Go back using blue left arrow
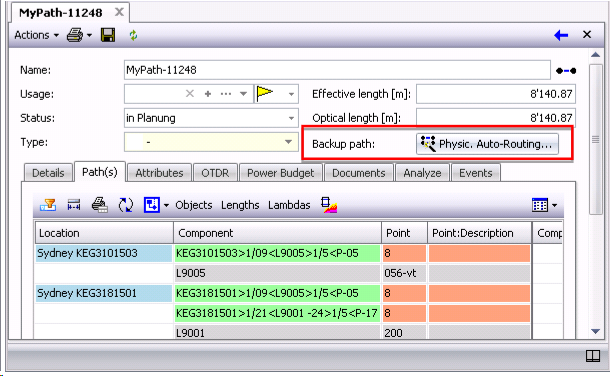The width and height of the screenshot is (610, 376). 561,35
